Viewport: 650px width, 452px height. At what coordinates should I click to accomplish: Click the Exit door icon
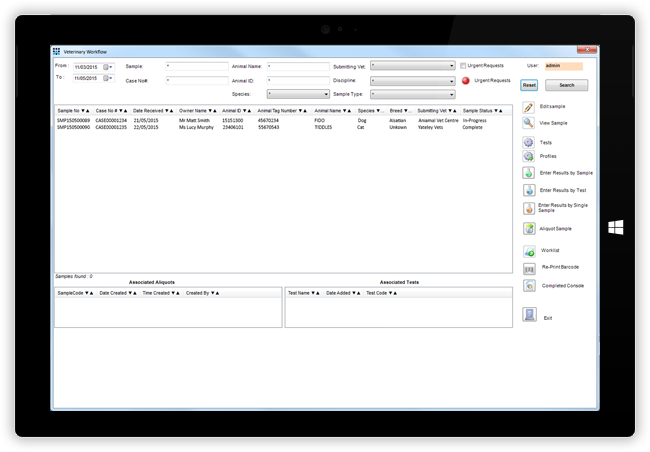click(529, 315)
